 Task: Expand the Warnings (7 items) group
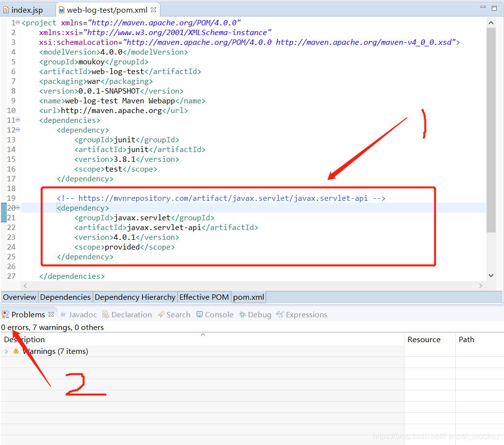coord(6,351)
